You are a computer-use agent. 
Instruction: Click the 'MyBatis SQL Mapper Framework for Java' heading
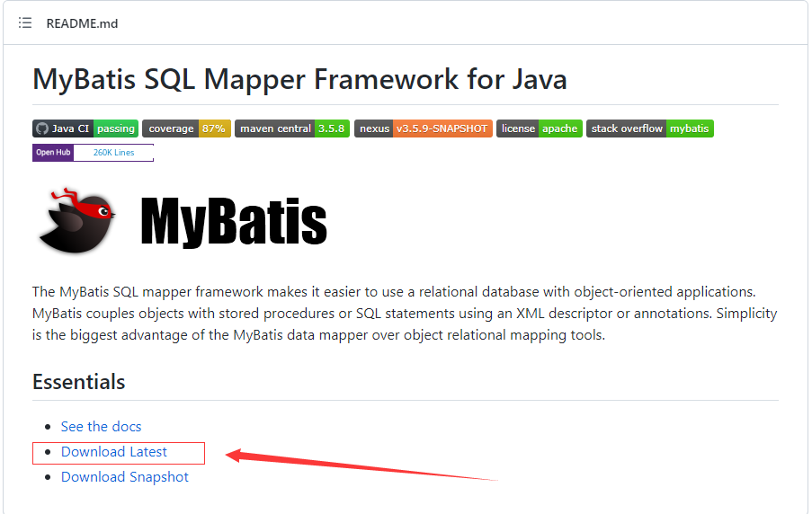(x=299, y=79)
